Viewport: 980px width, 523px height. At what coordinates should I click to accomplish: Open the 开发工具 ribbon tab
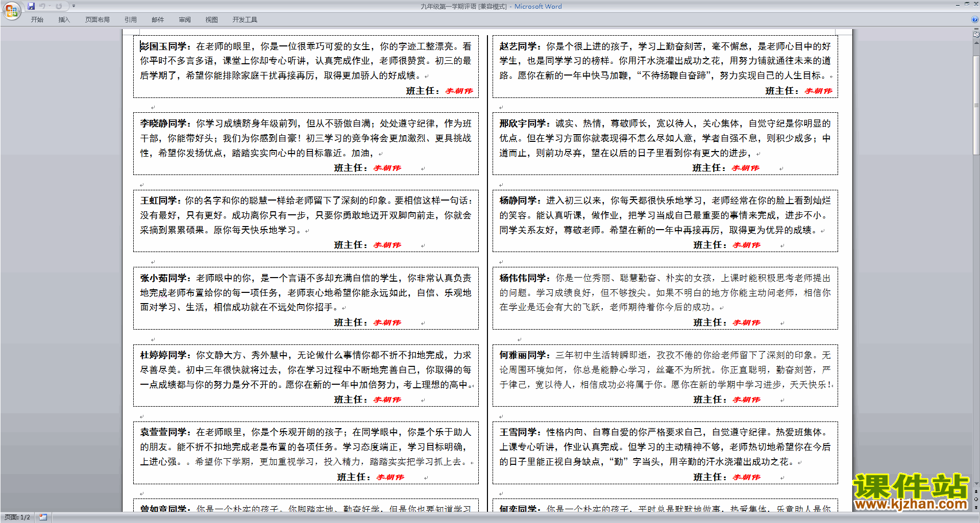(245, 20)
